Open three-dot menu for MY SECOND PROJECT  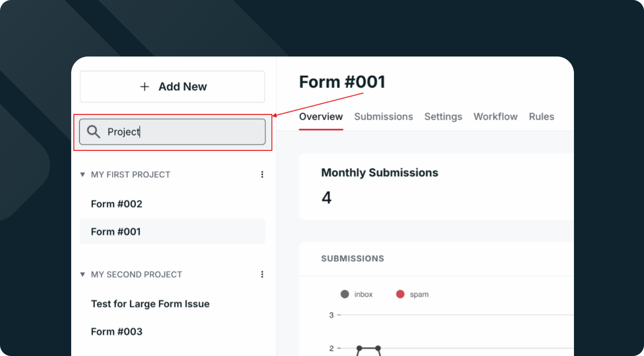coord(262,274)
